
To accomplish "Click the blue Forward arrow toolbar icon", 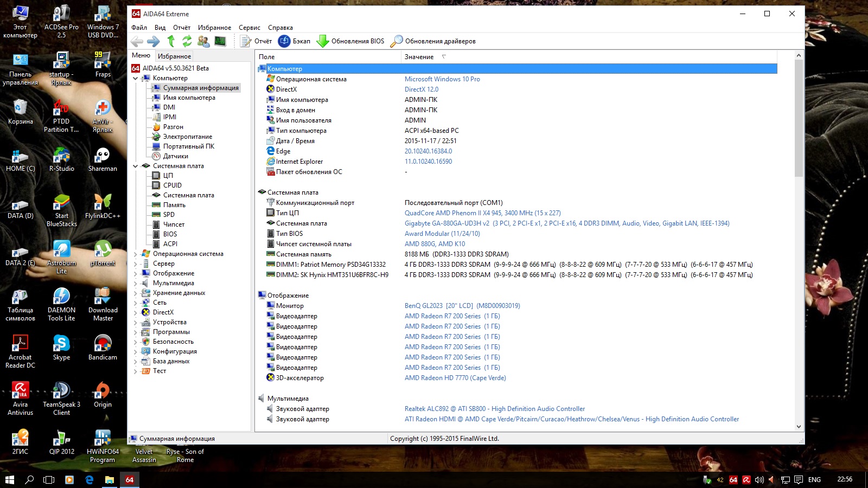I will coord(154,41).
